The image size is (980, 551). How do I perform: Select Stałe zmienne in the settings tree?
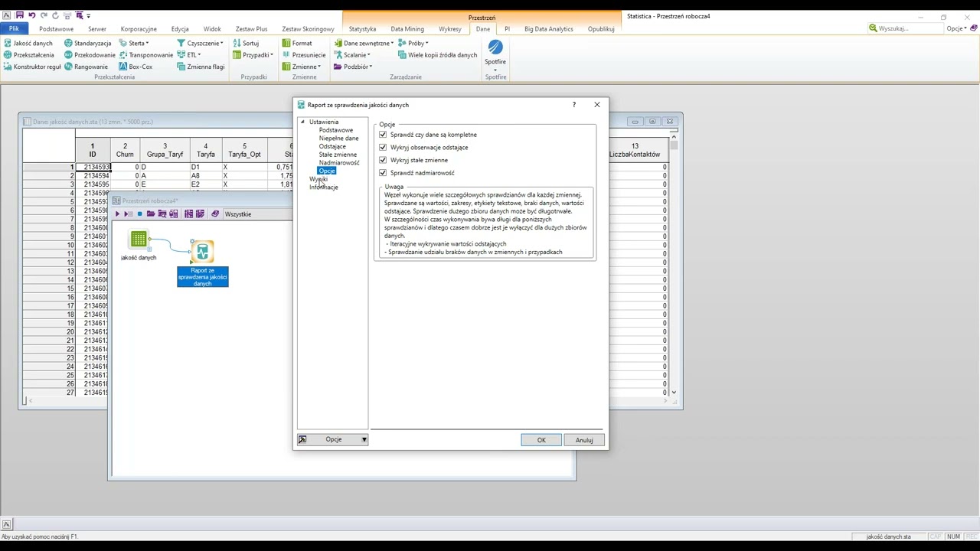(338, 155)
